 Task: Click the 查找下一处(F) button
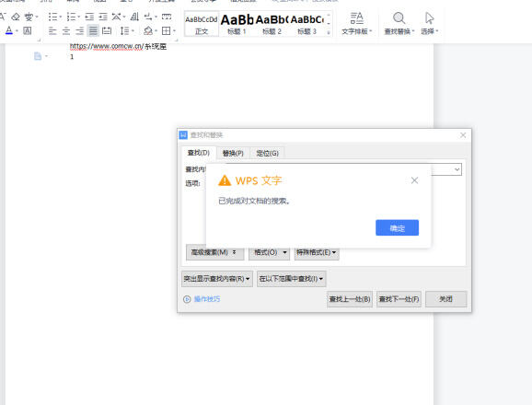(x=399, y=299)
